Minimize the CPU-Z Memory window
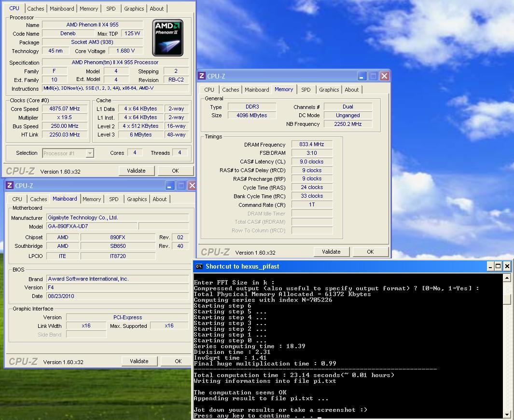The width and height of the screenshot is (514, 420). pos(361,76)
